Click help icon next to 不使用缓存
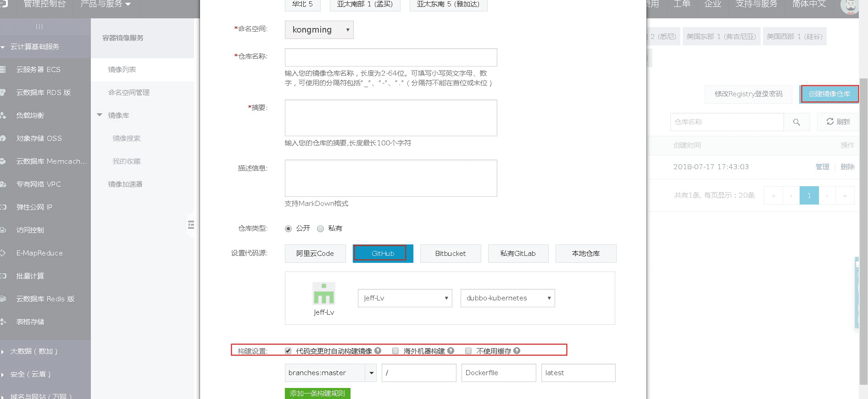868x399 pixels. point(517,351)
